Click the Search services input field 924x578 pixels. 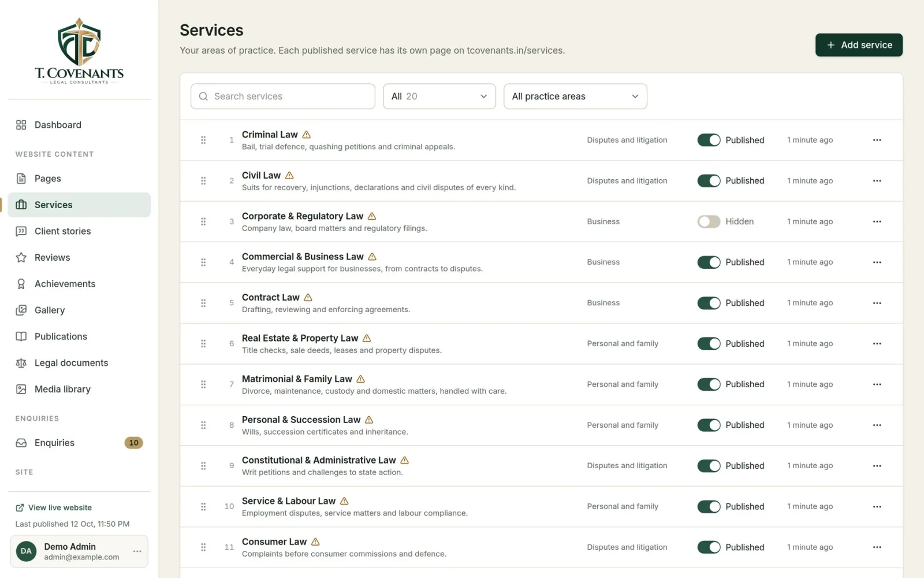[x=283, y=97]
